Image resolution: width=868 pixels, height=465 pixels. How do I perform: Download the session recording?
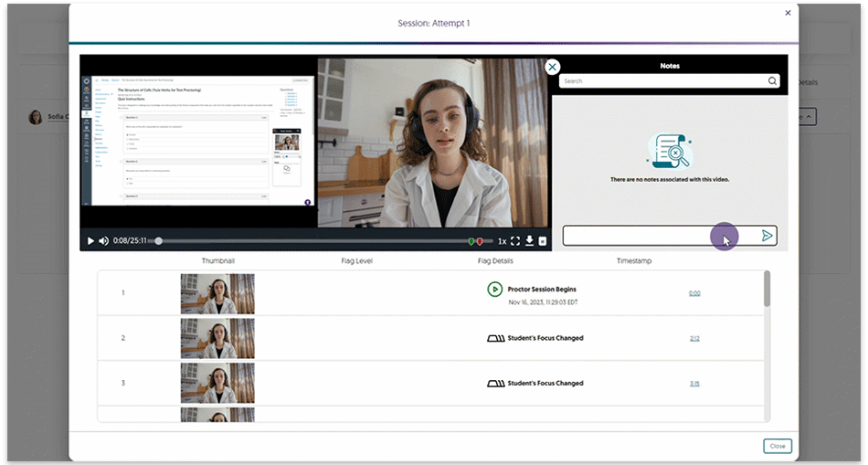point(529,241)
